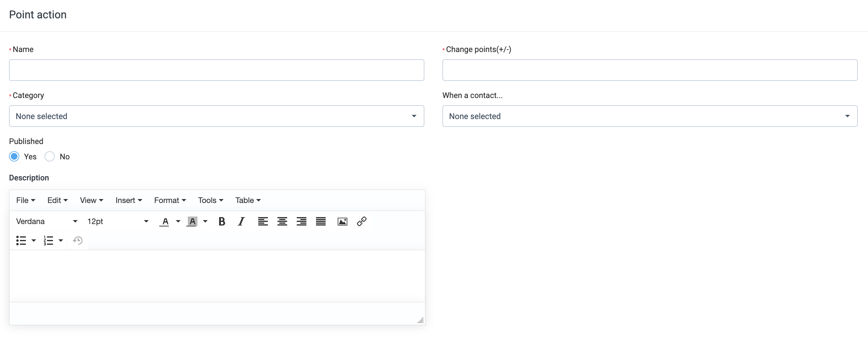Viewport: 868px width, 344px height.
Task: Toggle bold formatting in the description editor
Action: tap(222, 222)
